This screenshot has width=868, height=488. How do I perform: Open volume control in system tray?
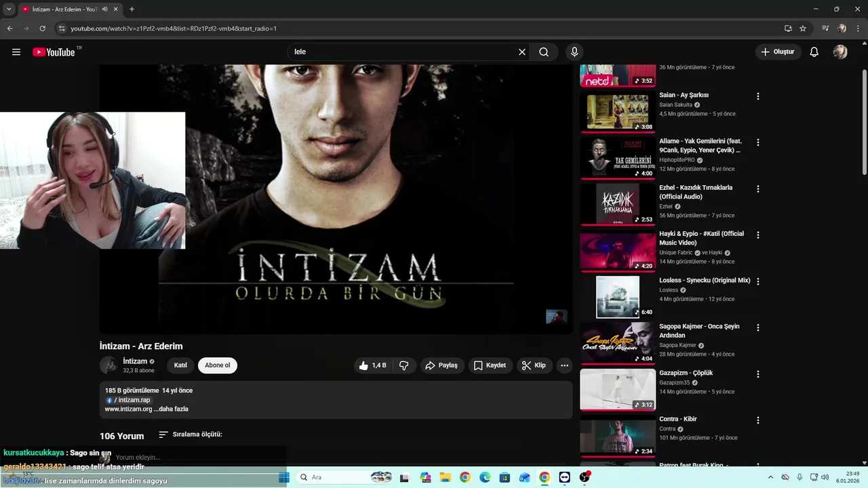pos(825,477)
